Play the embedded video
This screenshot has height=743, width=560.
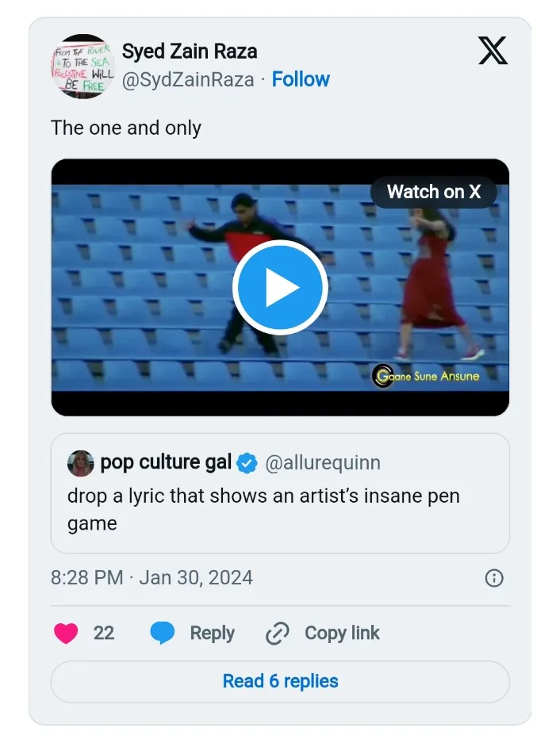279,287
